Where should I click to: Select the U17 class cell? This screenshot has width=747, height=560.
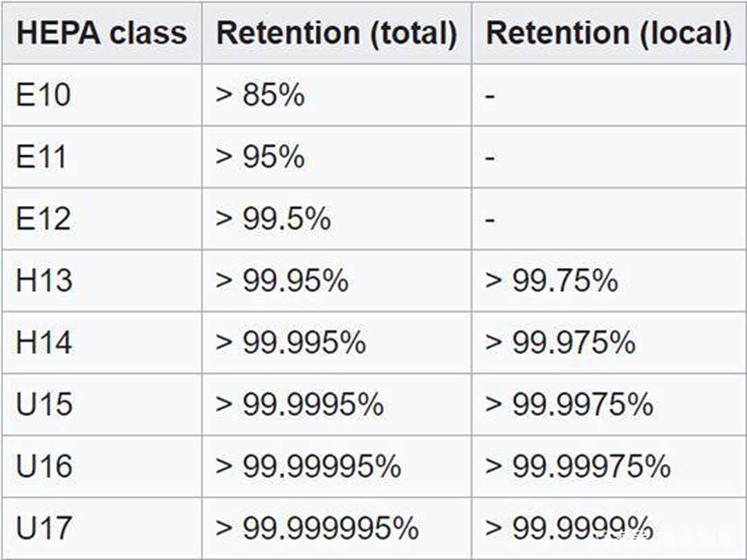[x=44, y=528]
